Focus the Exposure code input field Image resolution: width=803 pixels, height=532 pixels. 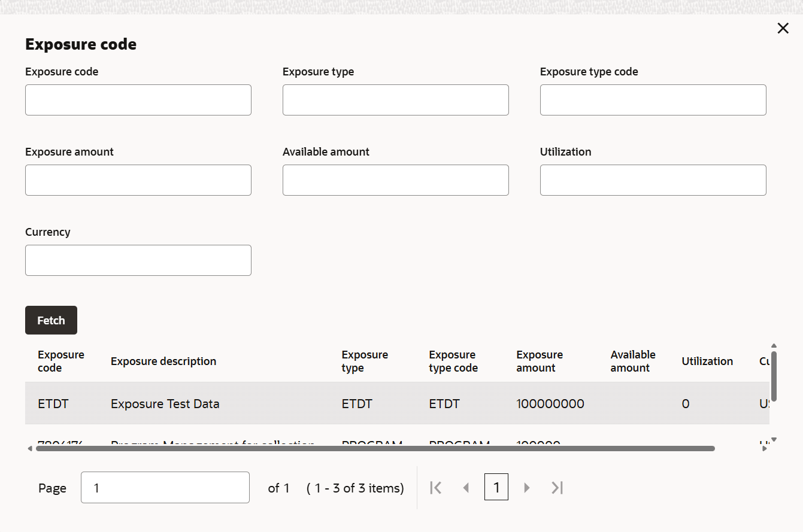pos(138,100)
